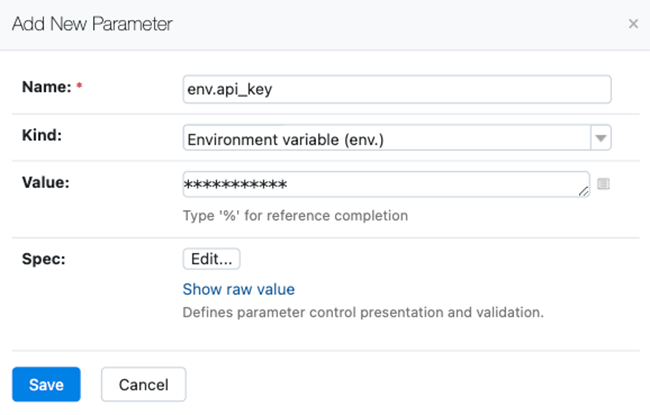Open the expanded value editor icon

coord(603,184)
